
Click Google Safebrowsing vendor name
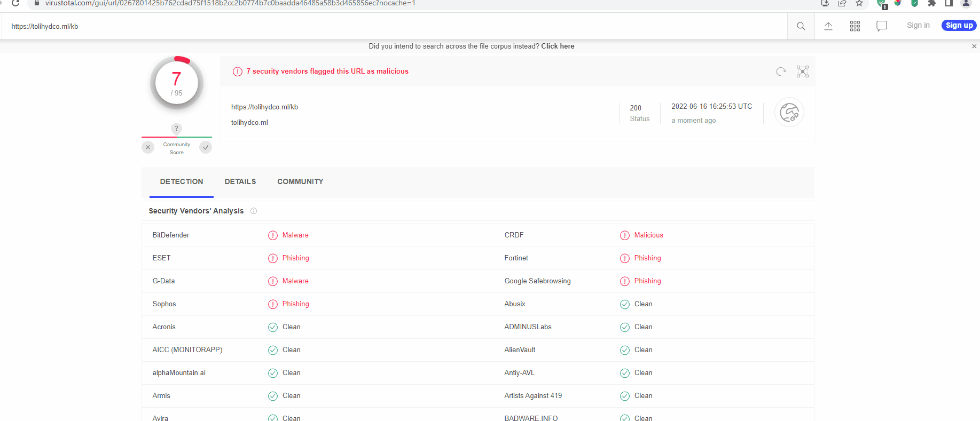tap(537, 281)
